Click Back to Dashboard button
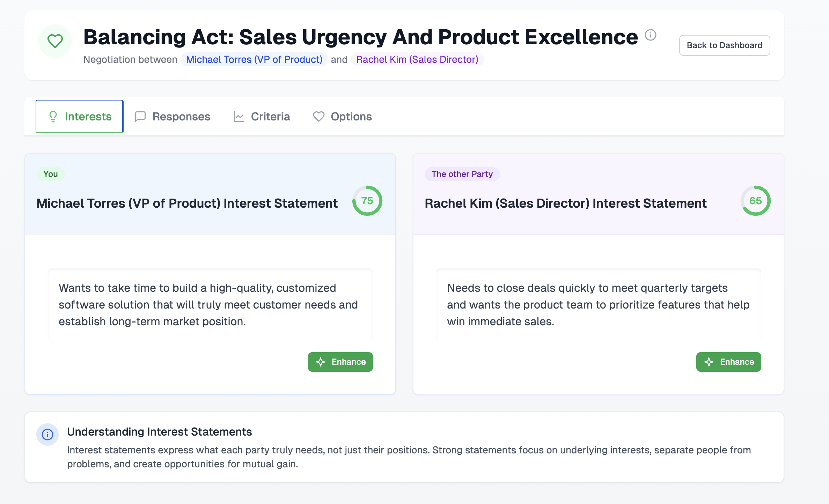The width and height of the screenshot is (829, 504). [724, 45]
